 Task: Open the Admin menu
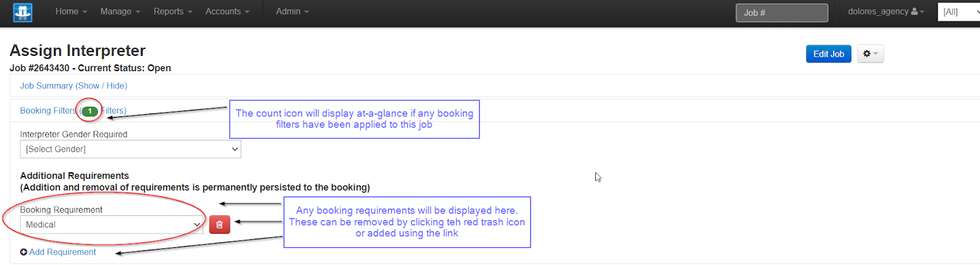point(292,12)
